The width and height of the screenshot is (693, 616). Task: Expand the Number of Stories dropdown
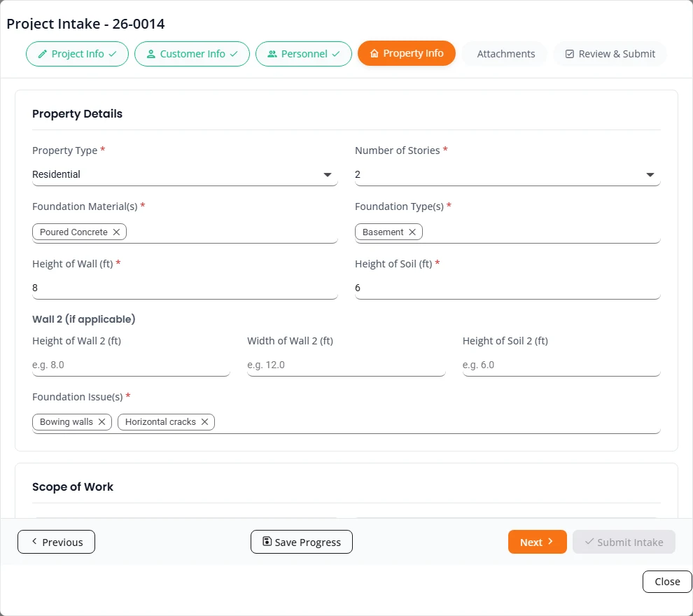(x=507, y=174)
